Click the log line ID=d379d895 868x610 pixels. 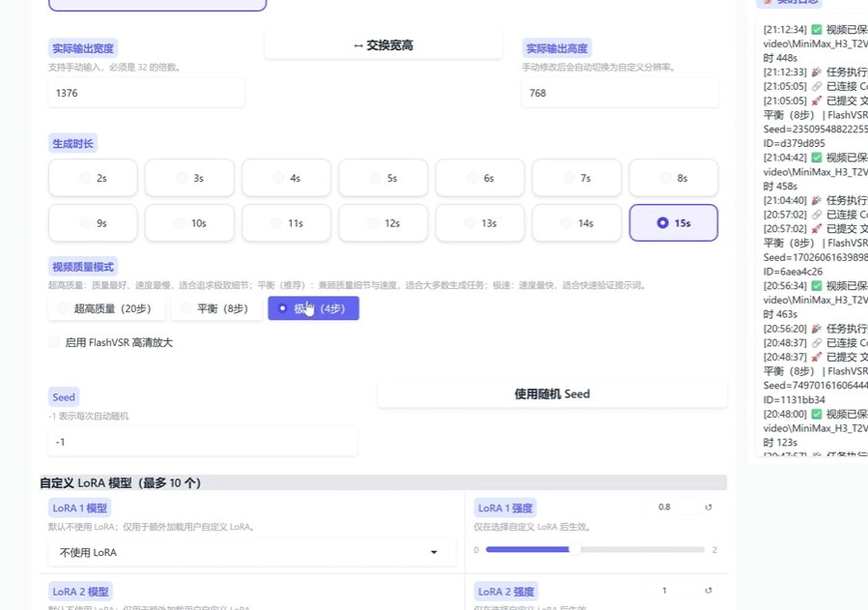(x=794, y=143)
